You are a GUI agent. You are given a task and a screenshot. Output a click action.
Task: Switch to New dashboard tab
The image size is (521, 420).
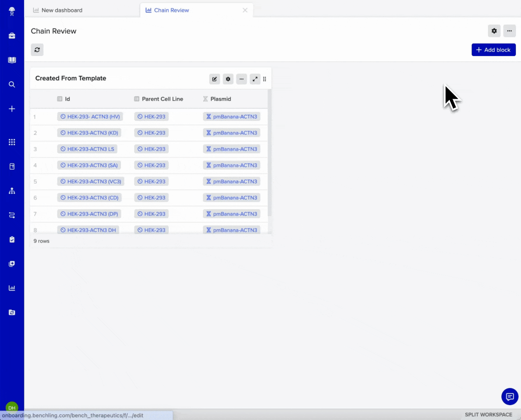[x=62, y=10]
